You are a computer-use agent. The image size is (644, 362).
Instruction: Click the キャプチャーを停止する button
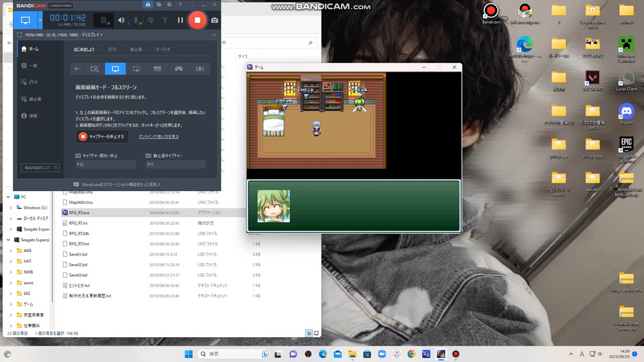102,137
